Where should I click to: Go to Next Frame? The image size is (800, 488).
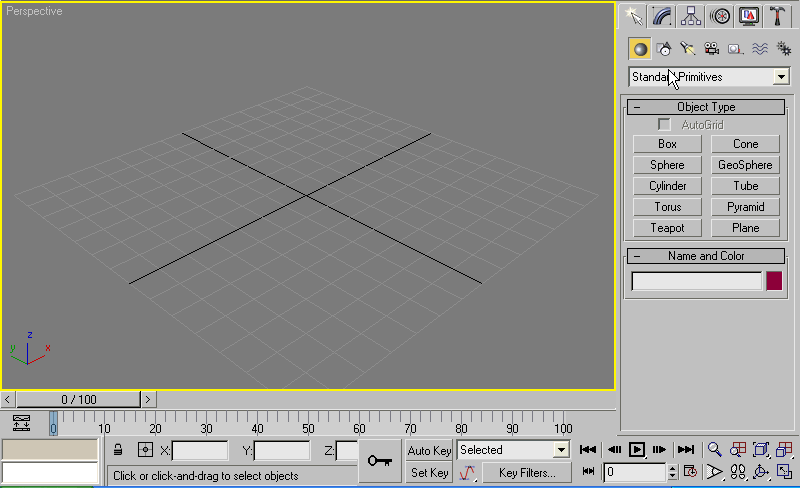tap(659, 450)
